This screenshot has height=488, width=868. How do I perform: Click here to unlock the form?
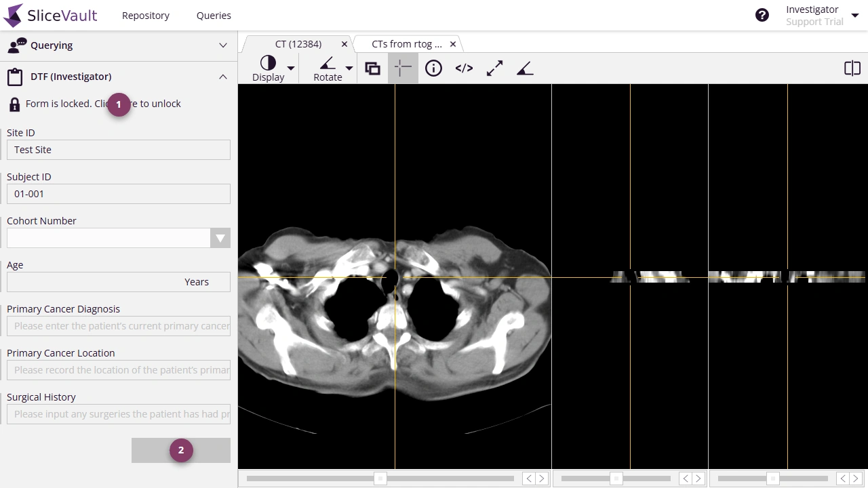(119, 104)
